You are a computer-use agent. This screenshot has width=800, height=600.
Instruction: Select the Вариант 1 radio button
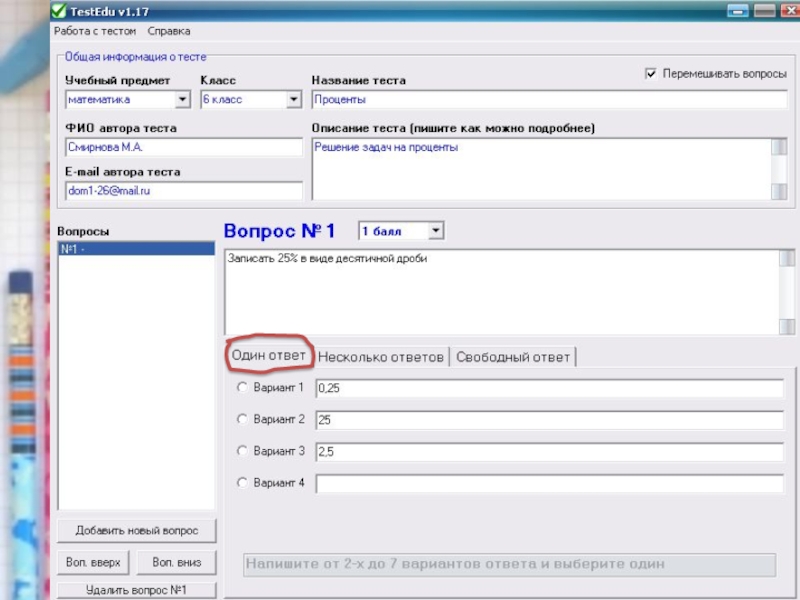pos(241,387)
